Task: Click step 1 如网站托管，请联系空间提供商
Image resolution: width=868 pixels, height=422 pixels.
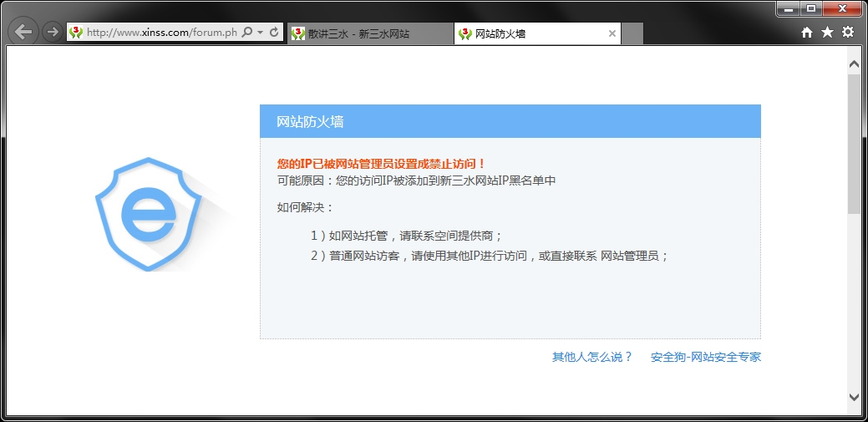Action: [407, 236]
